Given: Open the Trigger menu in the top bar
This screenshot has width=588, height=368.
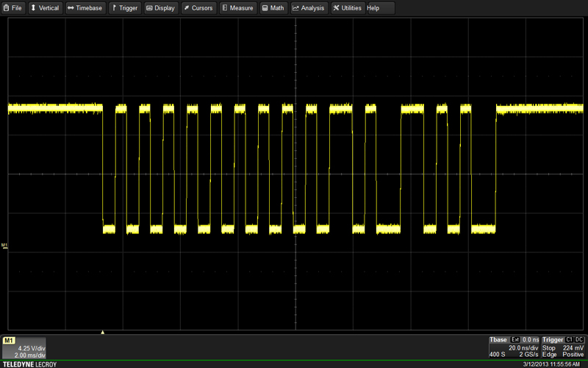Looking at the screenshot, I should [x=124, y=8].
